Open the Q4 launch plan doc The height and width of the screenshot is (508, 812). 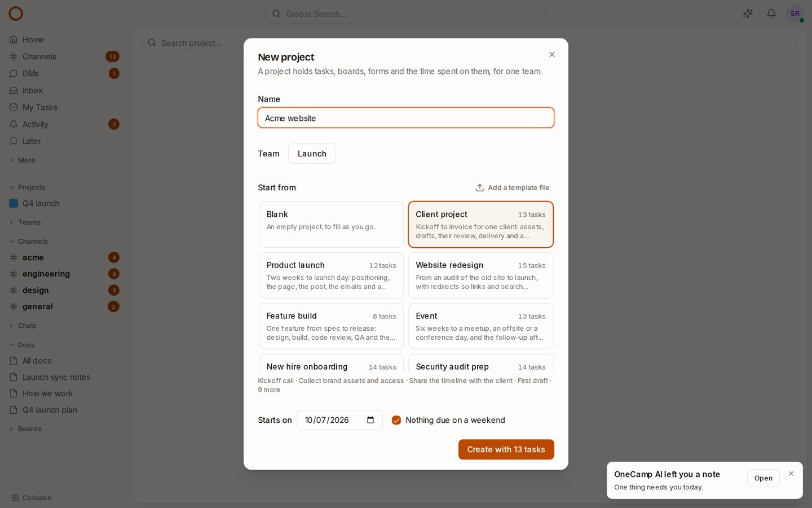(x=64, y=410)
